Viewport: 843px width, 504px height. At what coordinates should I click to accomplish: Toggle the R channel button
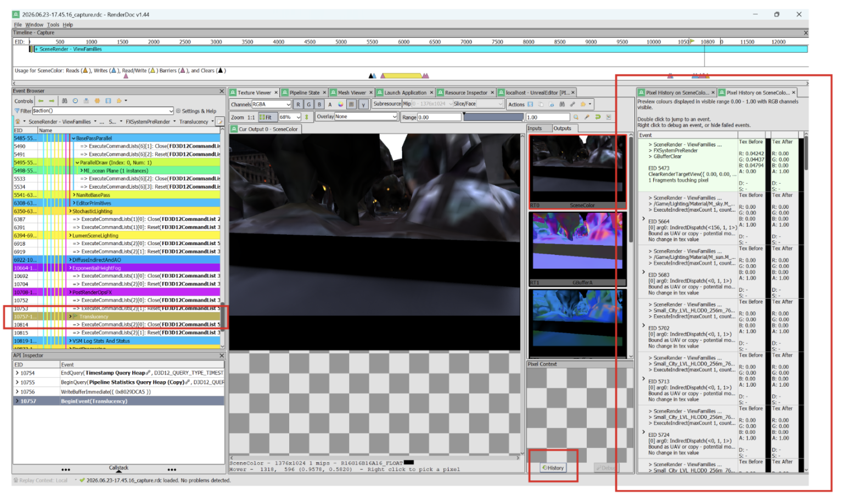pyautogui.click(x=298, y=104)
